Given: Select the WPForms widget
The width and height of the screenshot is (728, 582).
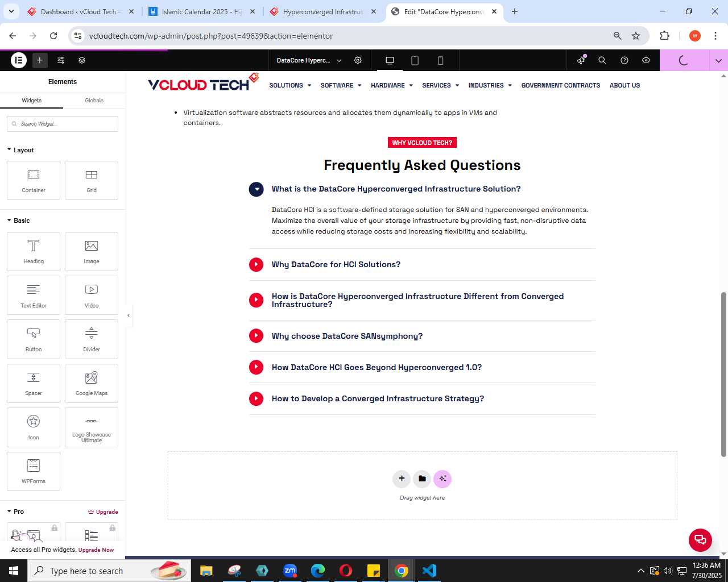Looking at the screenshot, I should [34, 471].
